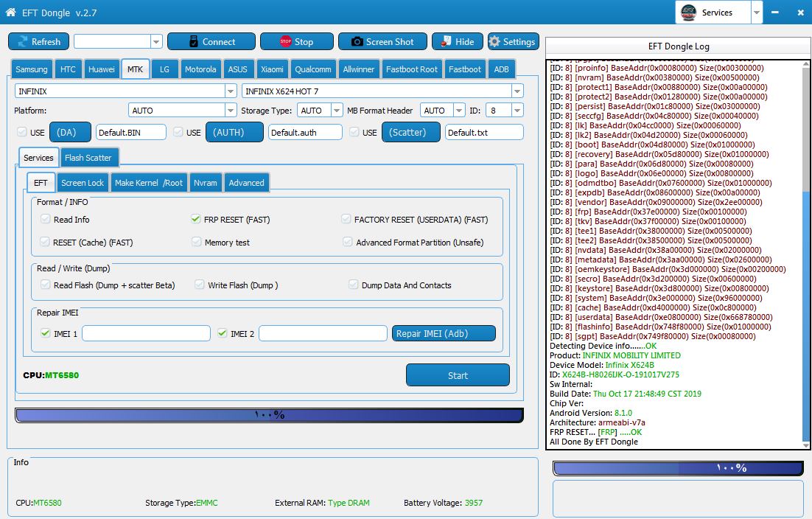
Task: Switch to the Flash Scatter tab
Action: point(88,158)
